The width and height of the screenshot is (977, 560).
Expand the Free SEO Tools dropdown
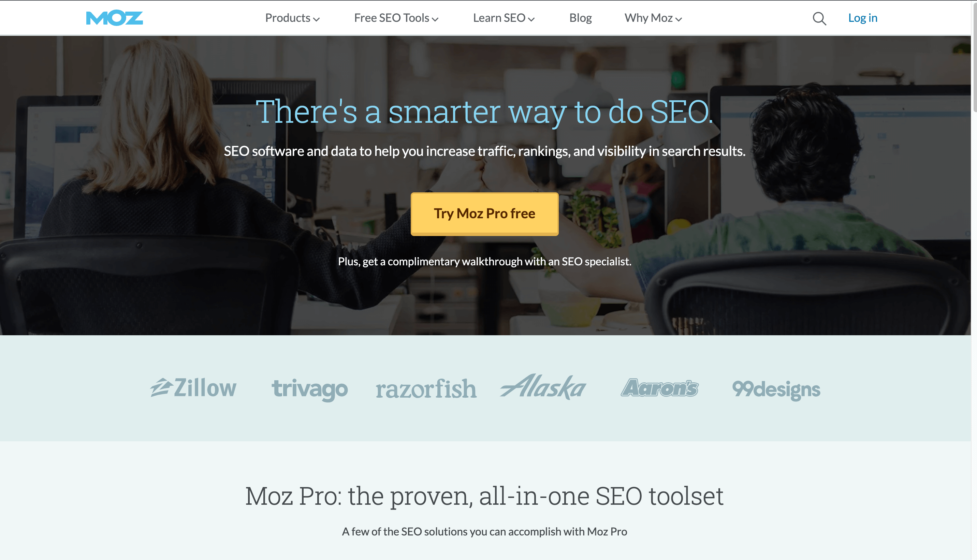[396, 18]
